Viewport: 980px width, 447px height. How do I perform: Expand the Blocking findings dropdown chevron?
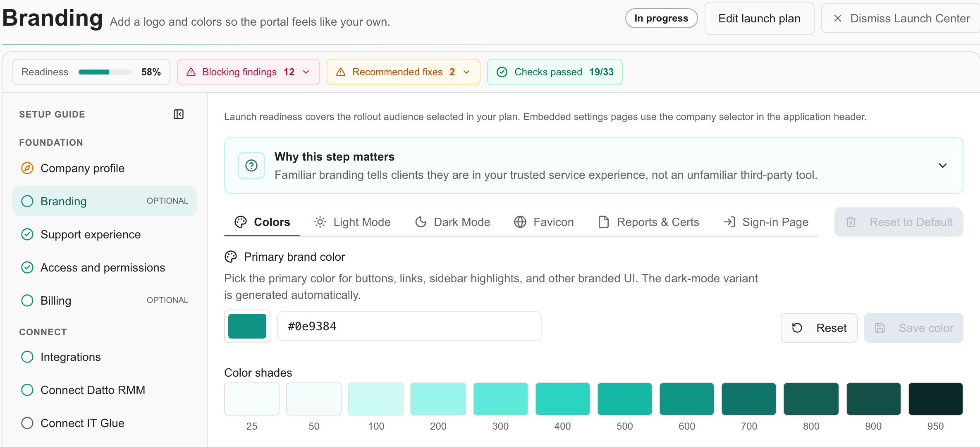pyautogui.click(x=306, y=72)
